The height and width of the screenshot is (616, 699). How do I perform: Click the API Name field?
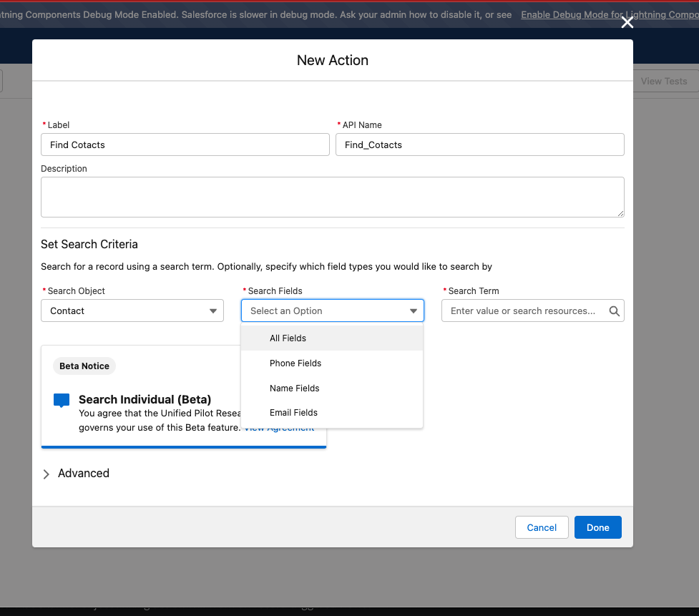479,145
